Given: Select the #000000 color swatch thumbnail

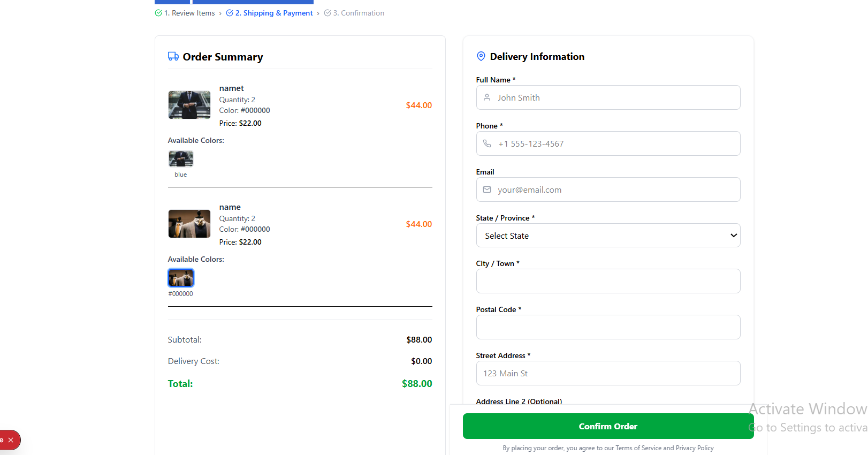Looking at the screenshot, I should pyautogui.click(x=181, y=278).
